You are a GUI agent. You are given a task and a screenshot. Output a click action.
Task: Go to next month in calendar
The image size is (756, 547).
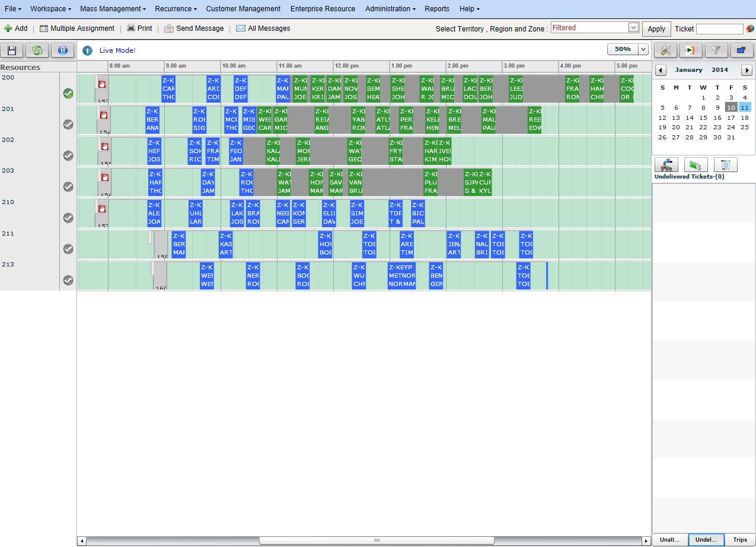[x=747, y=70]
